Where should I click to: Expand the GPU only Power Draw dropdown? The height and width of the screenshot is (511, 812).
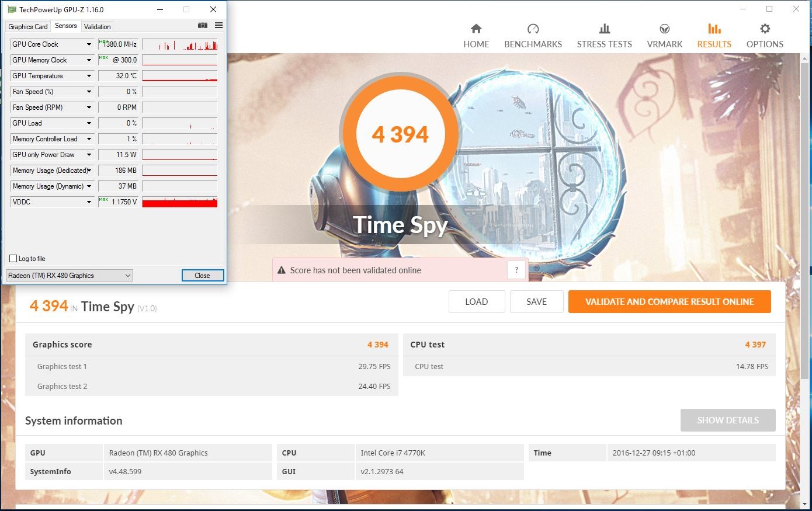(x=89, y=155)
